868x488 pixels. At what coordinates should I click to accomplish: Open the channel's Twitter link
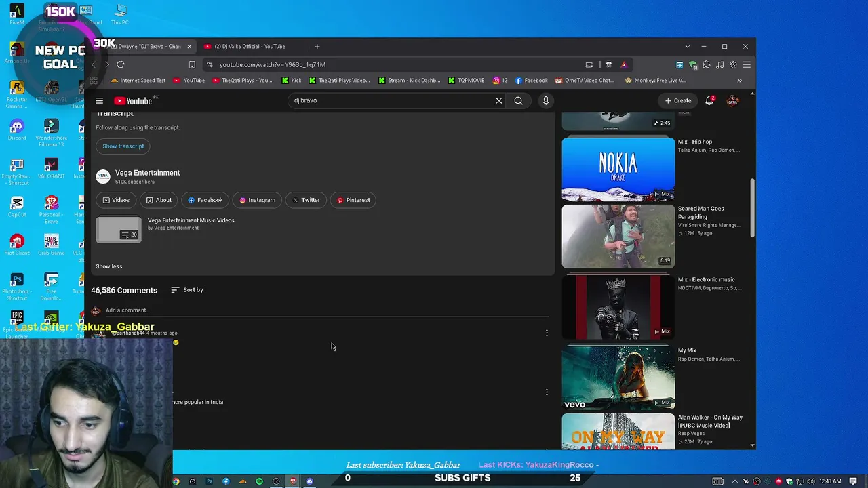306,200
